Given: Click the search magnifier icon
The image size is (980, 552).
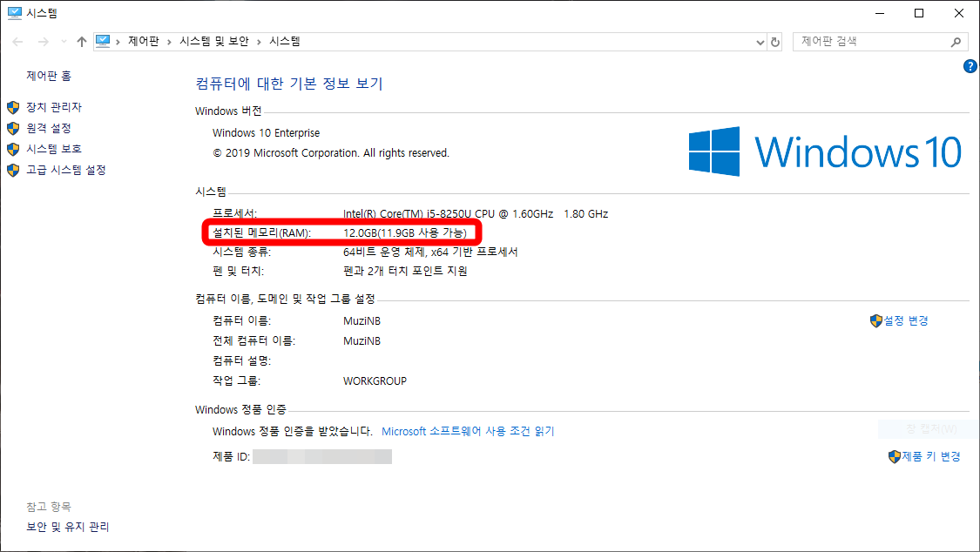Looking at the screenshot, I should [x=956, y=42].
